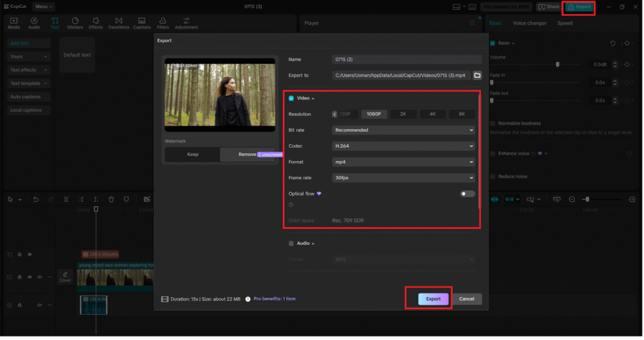The width and height of the screenshot is (644, 340).
Task: Open the Frame rate 30fps dropdown
Action: (x=403, y=178)
